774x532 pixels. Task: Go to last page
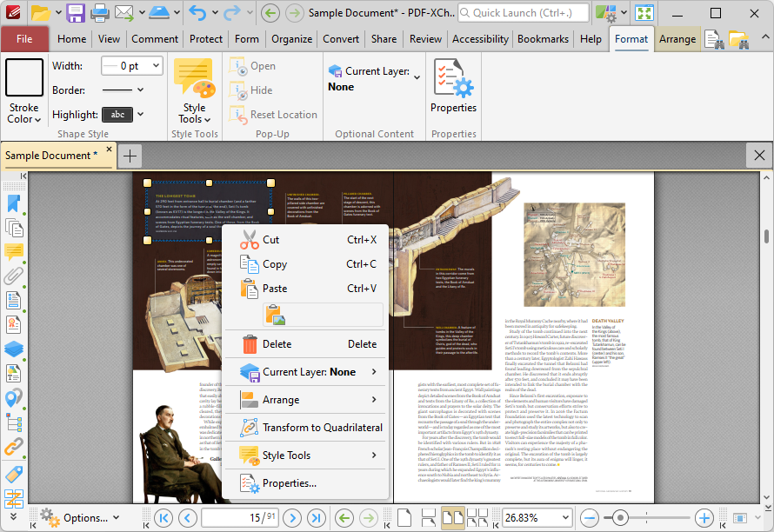click(317, 518)
